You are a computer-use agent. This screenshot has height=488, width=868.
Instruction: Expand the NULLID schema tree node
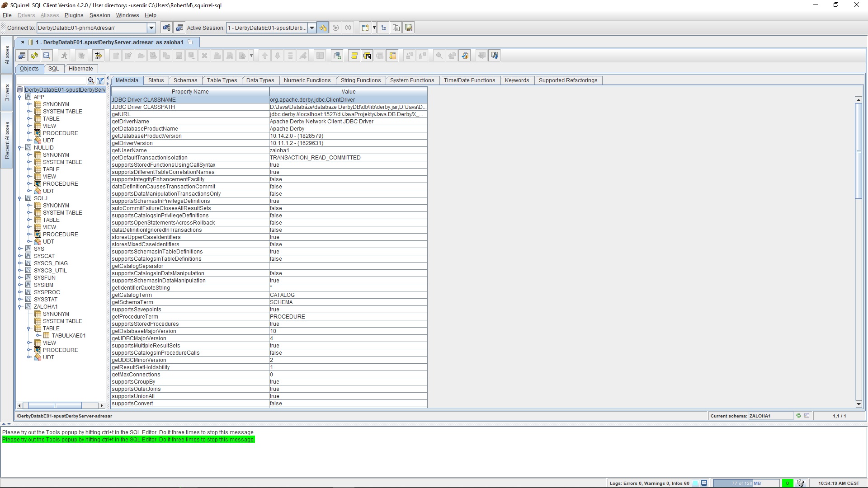20,147
